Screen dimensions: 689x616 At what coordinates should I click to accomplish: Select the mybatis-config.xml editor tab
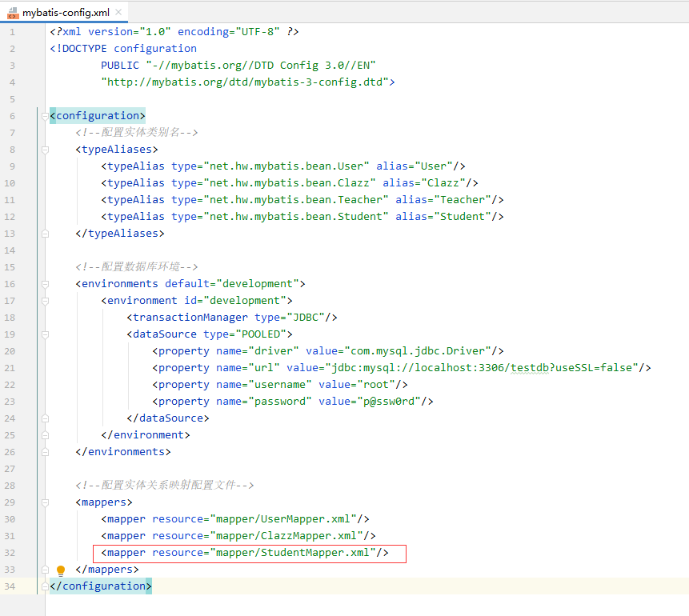(66, 13)
